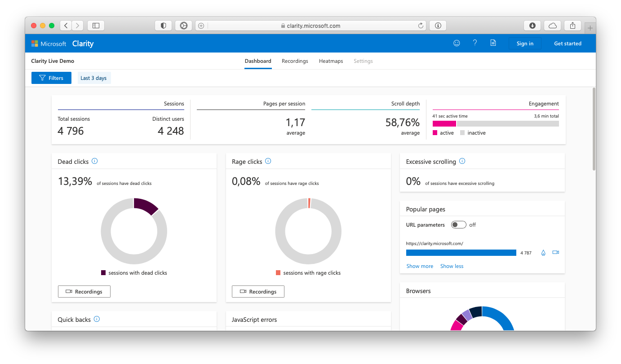This screenshot has height=364, width=621.
Task: Click the page vertical scrollbar
Action: pyautogui.click(x=594, y=128)
